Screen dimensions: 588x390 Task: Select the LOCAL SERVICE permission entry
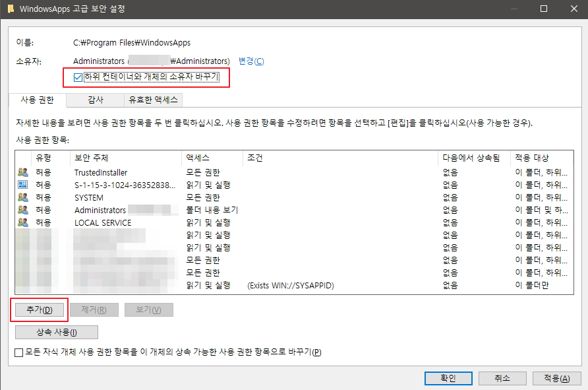coord(295,222)
